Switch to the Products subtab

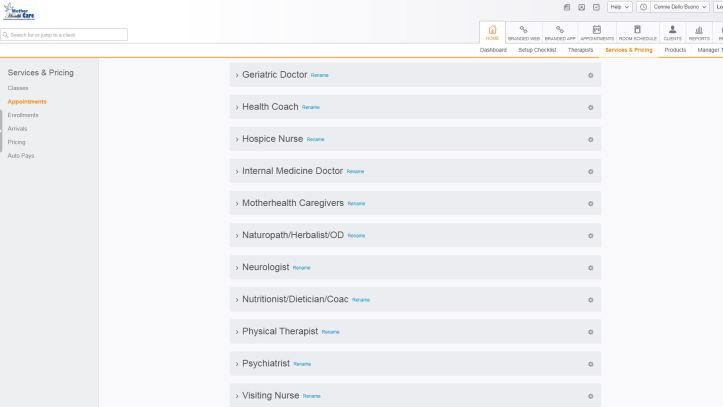tap(675, 50)
